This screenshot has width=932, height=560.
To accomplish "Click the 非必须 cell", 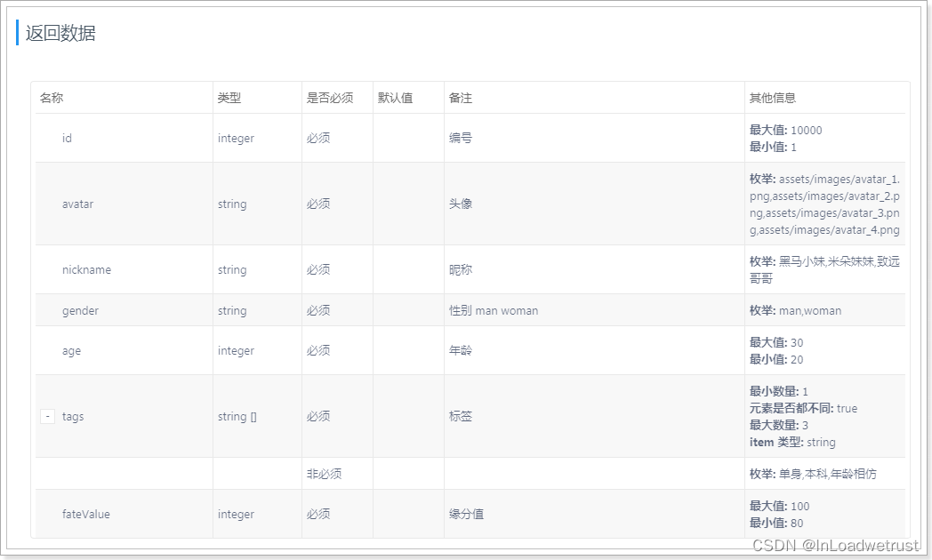I will click(324, 474).
